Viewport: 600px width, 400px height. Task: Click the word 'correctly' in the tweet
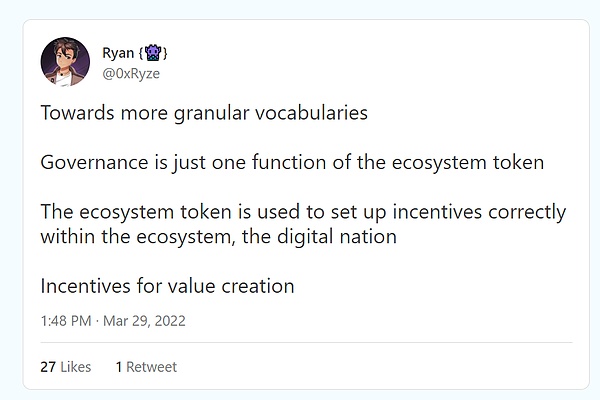point(526,213)
